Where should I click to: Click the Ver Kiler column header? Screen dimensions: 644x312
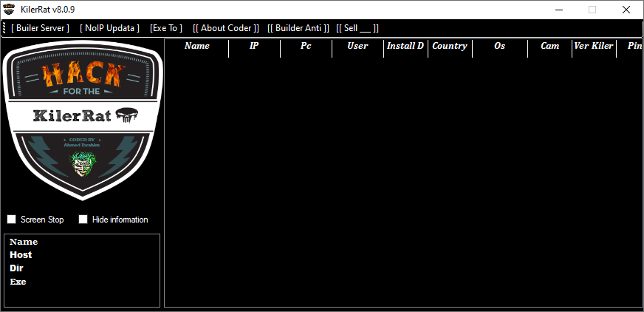[x=594, y=47]
